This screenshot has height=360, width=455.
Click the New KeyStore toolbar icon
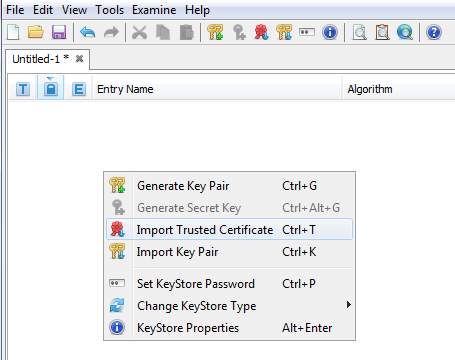point(13,32)
